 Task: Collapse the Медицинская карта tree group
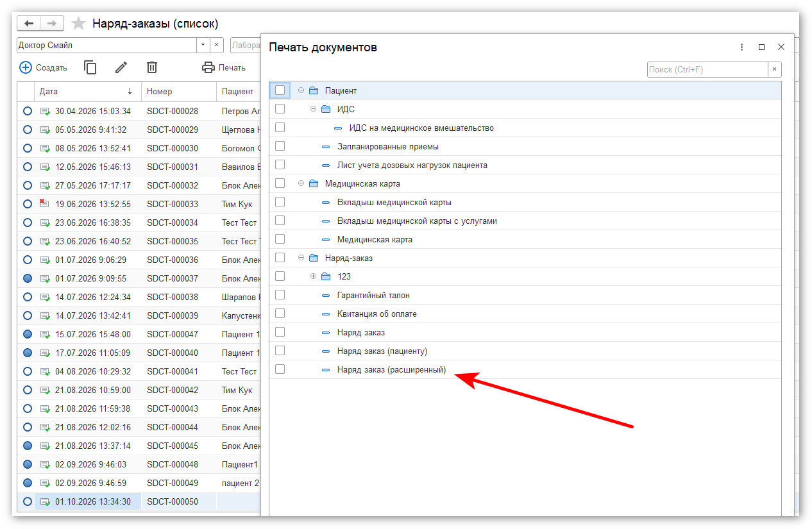pos(301,183)
